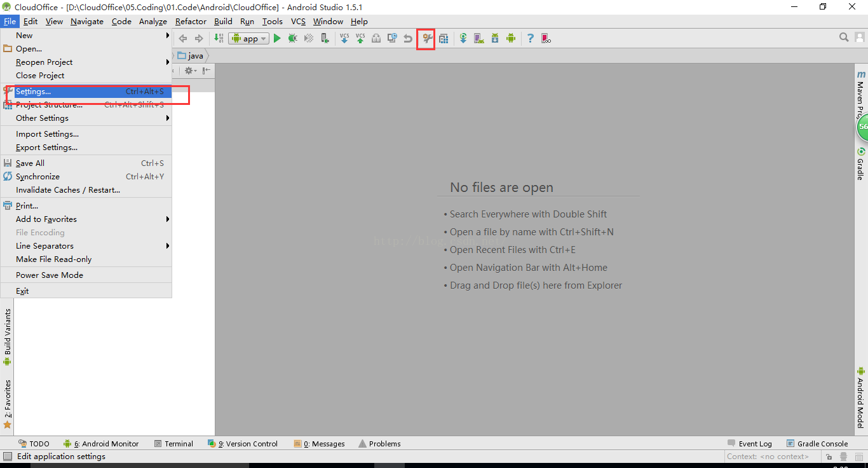Open Settings via the wrench toolbar icon

pos(427,38)
